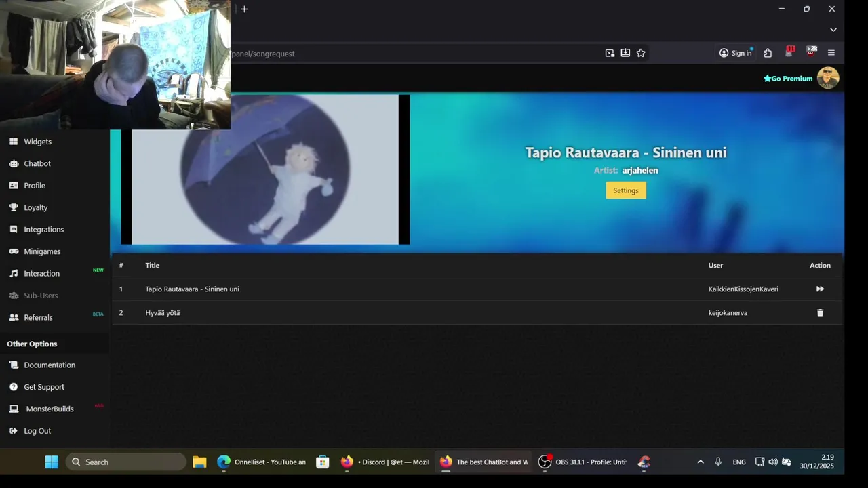
Task: Click user KaikkienKissojenKaveri
Action: [743, 289]
